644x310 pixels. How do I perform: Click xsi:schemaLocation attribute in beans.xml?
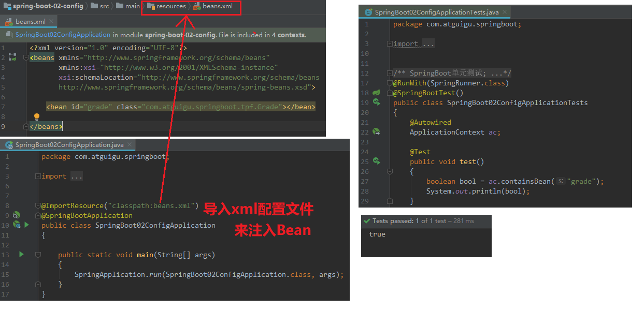click(x=96, y=78)
